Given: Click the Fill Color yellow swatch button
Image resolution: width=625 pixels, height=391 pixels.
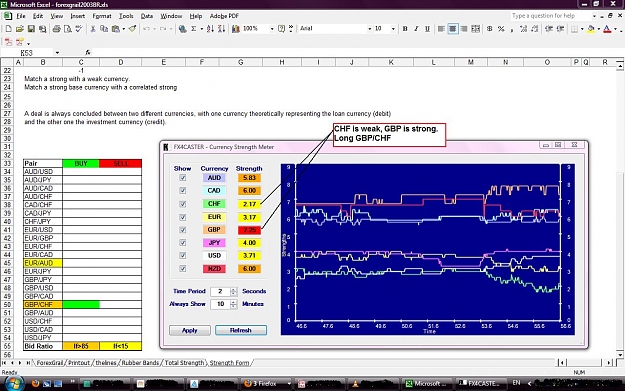Looking at the screenshot, I should point(591,29).
